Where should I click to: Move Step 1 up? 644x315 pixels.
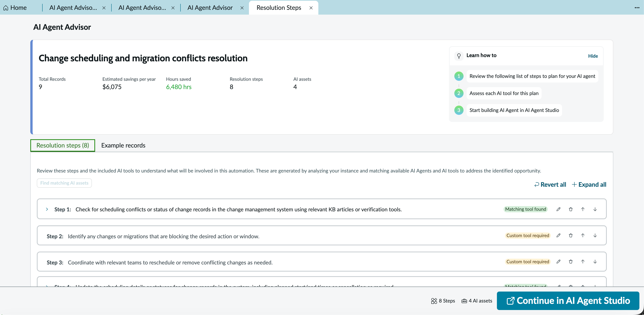point(583,209)
